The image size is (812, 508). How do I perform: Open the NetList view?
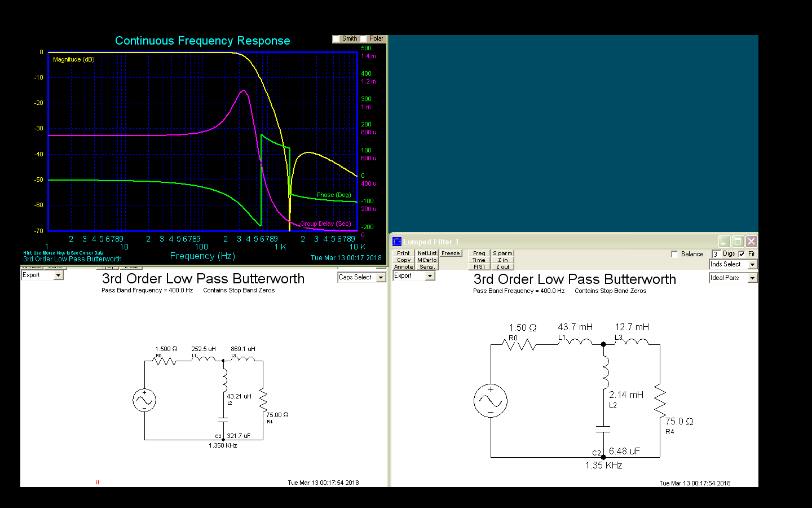(427, 253)
